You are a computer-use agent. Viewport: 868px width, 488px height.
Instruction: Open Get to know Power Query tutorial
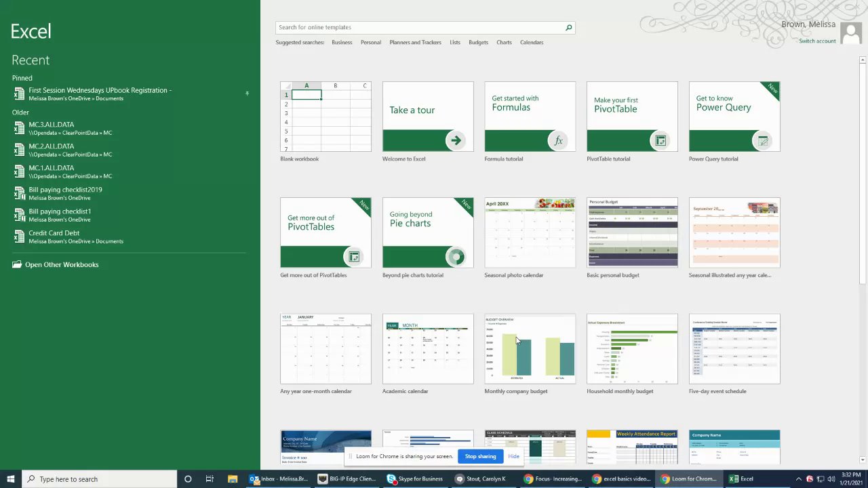coord(734,117)
